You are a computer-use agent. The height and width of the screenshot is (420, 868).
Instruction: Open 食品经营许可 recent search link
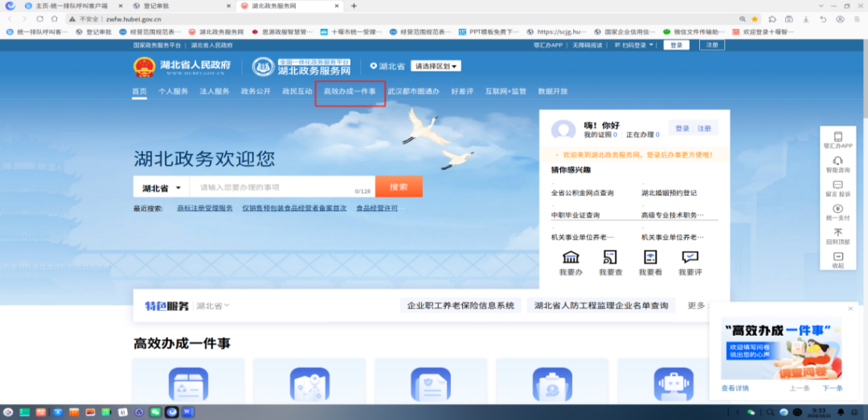377,209
